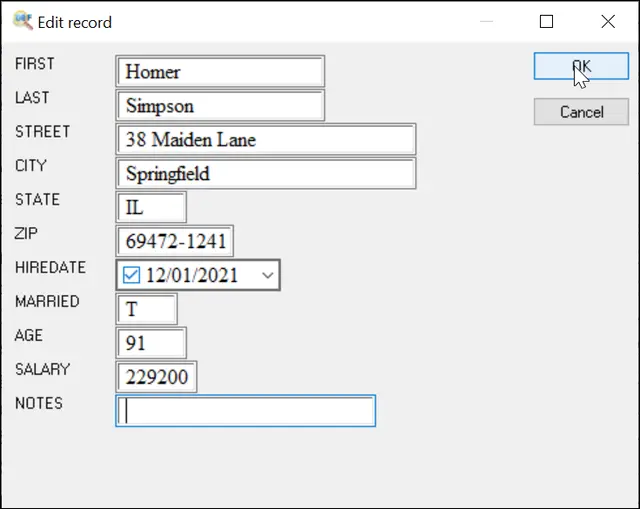The height and width of the screenshot is (509, 640).
Task: Open the HIREDATE calendar dropdown arrow
Action: click(267, 276)
